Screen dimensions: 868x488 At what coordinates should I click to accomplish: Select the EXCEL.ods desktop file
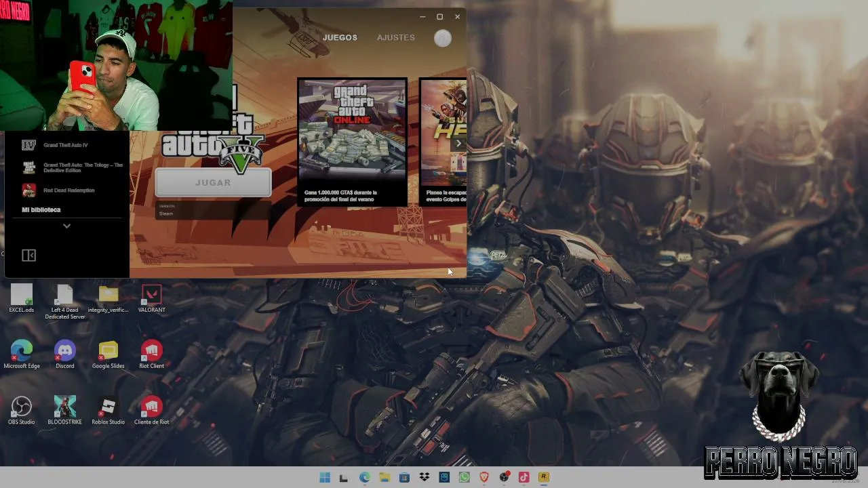pyautogui.click(x=22, y=299)
